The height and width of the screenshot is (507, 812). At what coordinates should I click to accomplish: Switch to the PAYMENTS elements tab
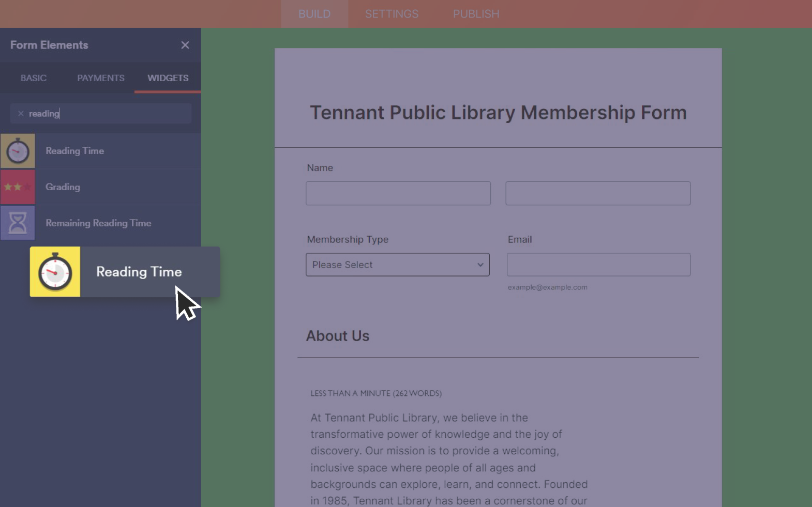click(x=101, y=78)
